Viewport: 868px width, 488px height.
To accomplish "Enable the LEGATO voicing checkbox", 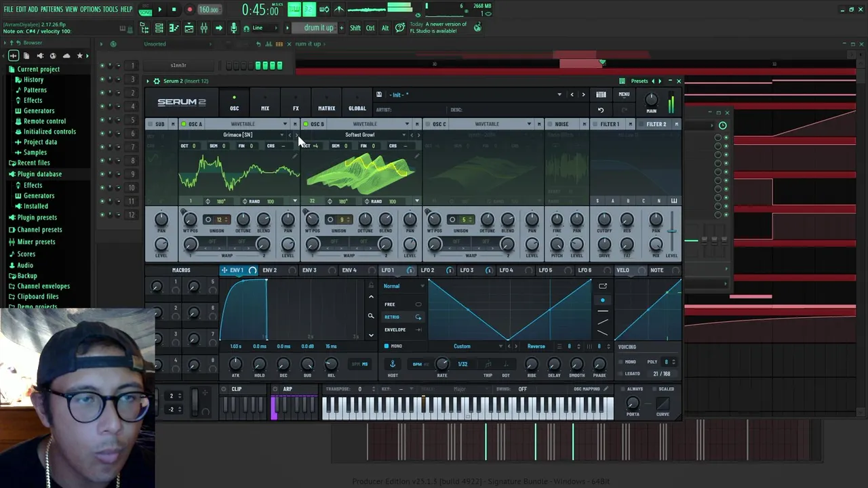I will (620, 373).
